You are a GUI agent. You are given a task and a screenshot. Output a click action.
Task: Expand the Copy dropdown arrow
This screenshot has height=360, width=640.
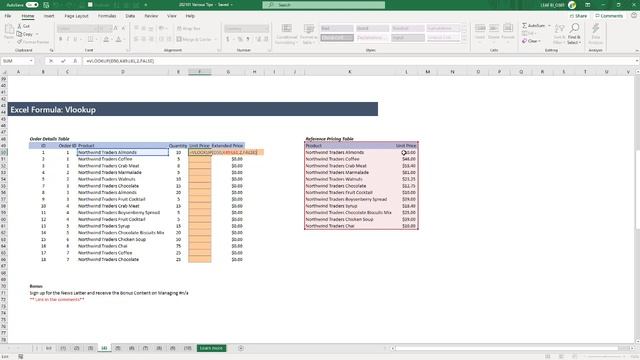coord(37,34)
